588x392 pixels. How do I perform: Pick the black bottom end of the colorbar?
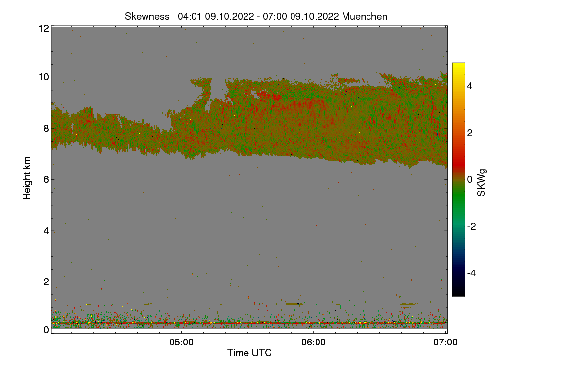(x=458, y=293)
